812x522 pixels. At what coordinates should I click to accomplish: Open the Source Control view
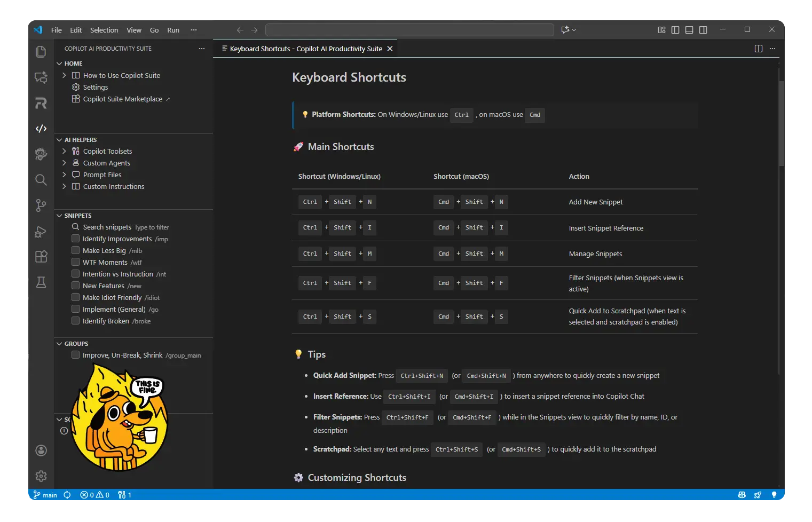point(41,205)
